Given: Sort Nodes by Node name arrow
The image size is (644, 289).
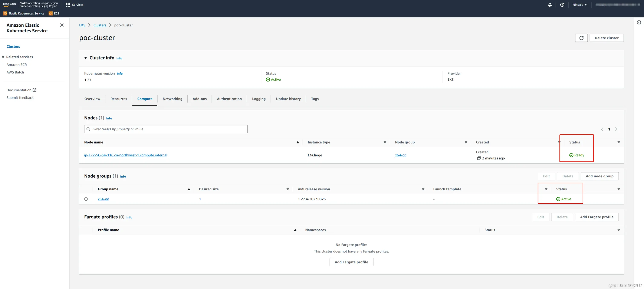Looking at the screenshot, I should click(x=298, y=142).
